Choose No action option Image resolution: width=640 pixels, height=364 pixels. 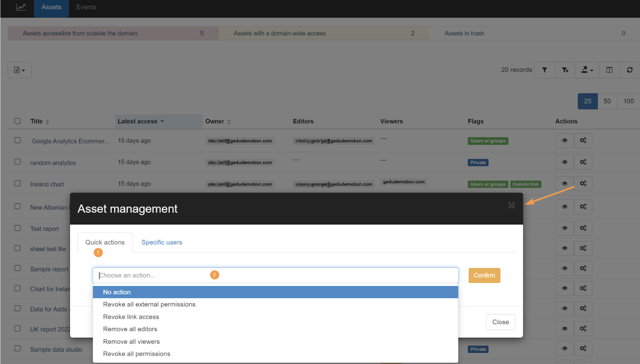click(x=275, y=292)
